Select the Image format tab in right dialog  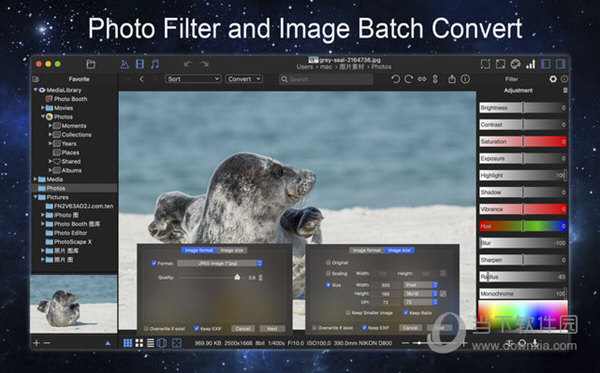click(367, 250)
